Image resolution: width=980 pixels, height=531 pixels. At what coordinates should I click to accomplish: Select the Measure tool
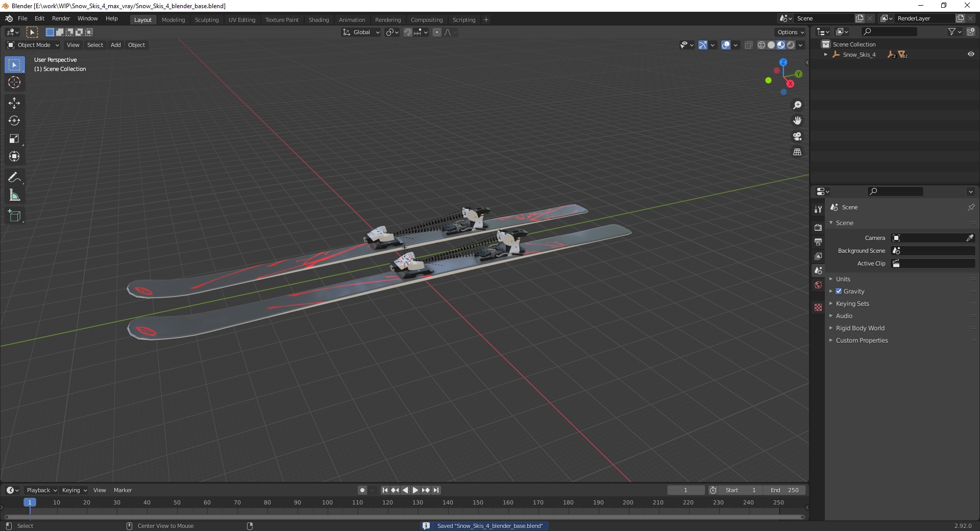click(x=14, y=196)
